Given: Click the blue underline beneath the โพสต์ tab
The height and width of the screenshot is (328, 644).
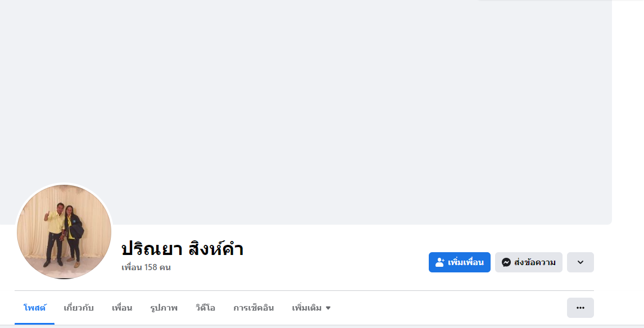Looking at the screenshot, I should pyautogui.click(x=35, y=324).
